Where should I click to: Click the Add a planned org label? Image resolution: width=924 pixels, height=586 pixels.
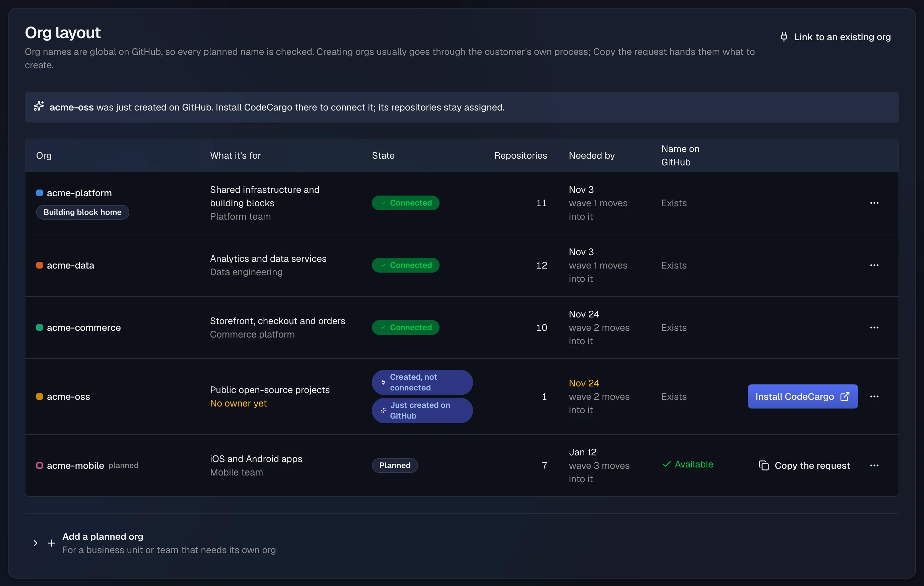click(x=103, y=536)
